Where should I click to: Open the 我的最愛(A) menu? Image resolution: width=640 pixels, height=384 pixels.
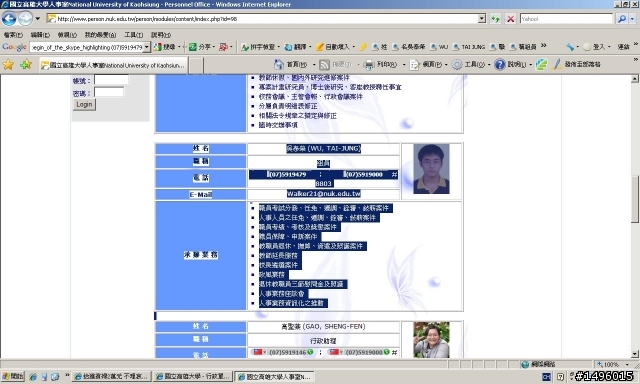pyautogui.click(x=100, y=35)
